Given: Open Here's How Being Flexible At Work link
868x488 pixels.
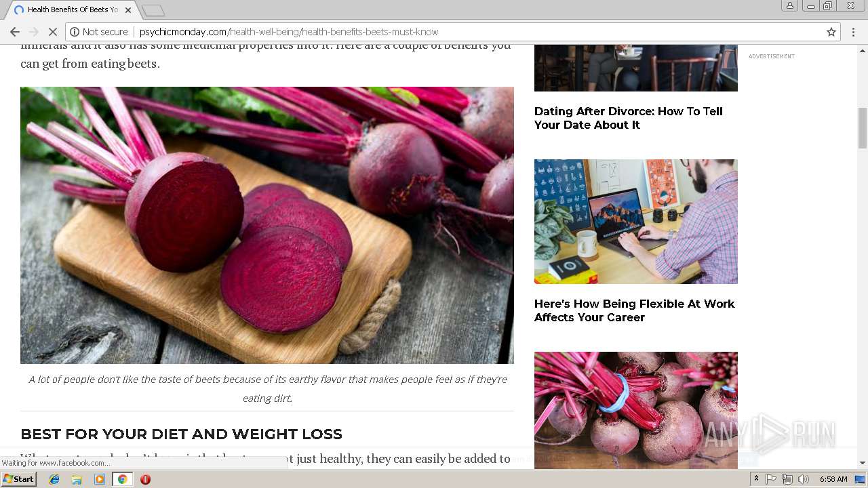Looking at the screenshot, I should tap(634, 310).
